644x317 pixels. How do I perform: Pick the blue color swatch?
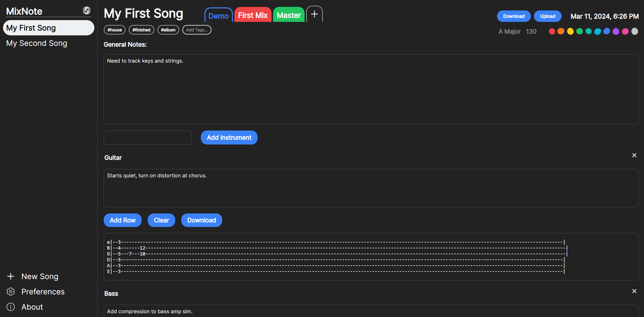[x=607, y=31]
